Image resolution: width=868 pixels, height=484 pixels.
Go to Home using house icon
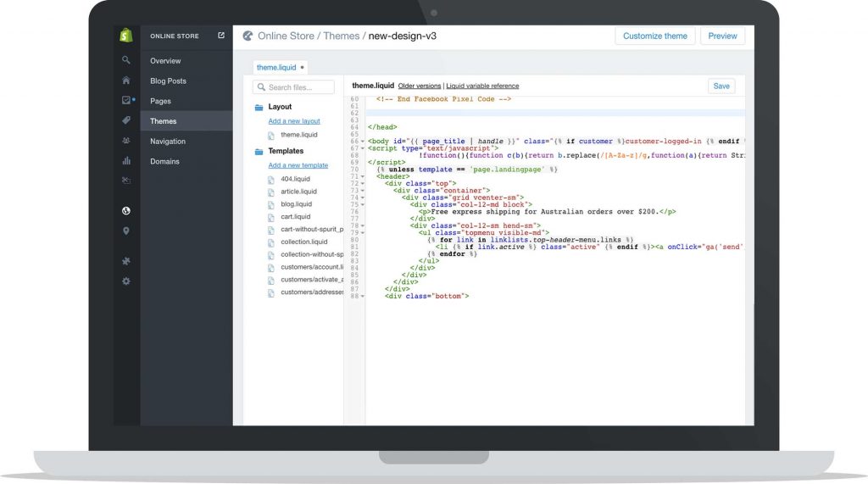[126, 81]
